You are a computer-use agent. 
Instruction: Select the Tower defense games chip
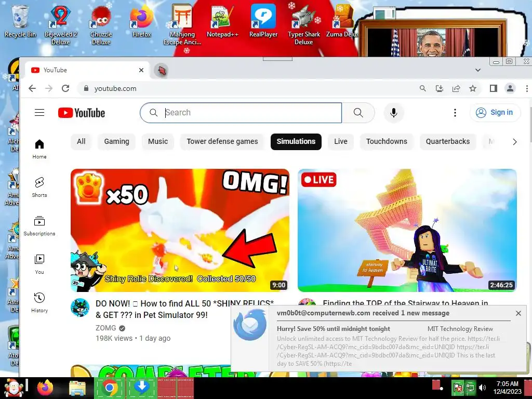coord(222,141)
